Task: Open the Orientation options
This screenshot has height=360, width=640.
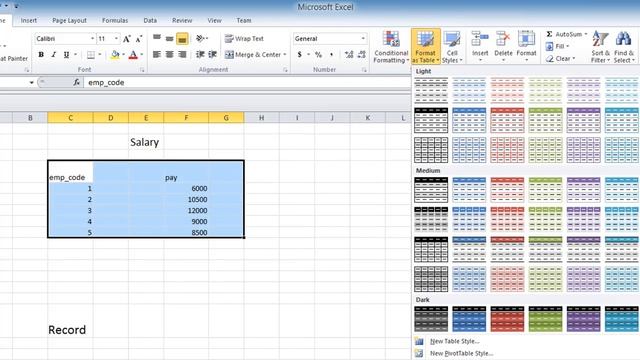Action: [201, 38]
